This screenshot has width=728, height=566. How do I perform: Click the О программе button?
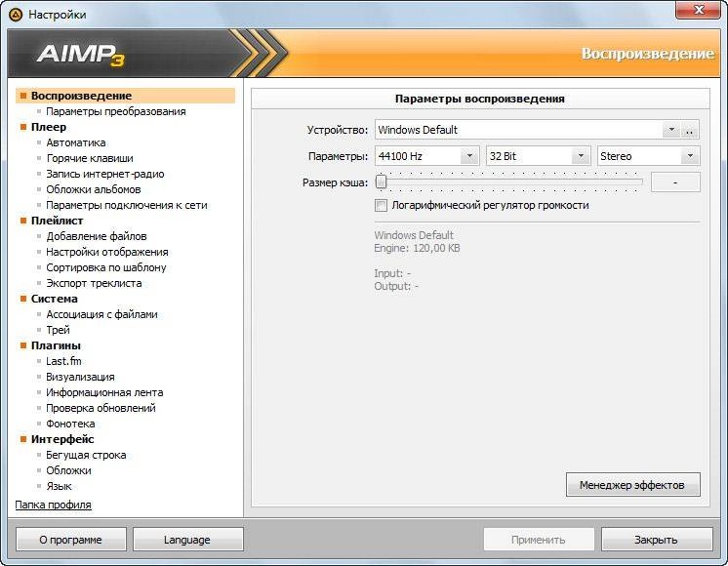pos(70,540)
